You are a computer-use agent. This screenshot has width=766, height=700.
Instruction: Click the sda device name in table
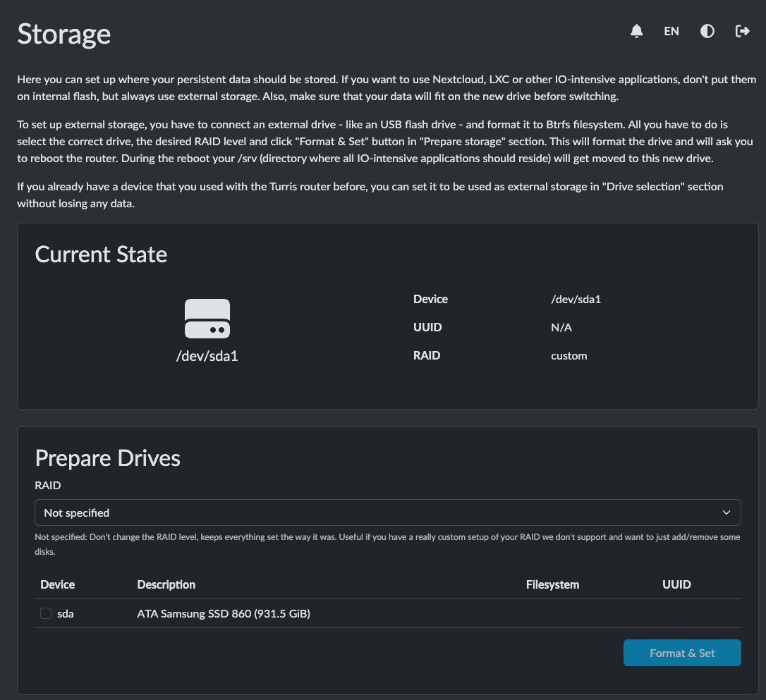(66, 613)
